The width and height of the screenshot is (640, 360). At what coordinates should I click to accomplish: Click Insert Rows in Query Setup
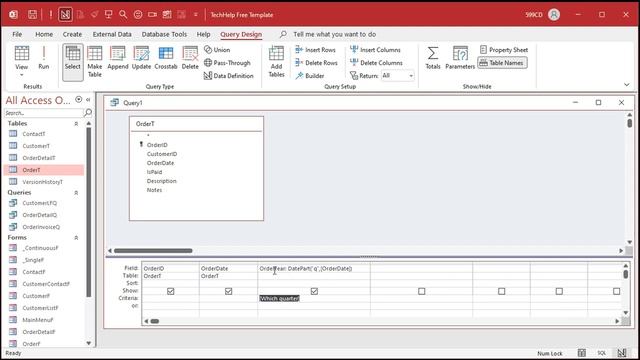coord(316,50)
